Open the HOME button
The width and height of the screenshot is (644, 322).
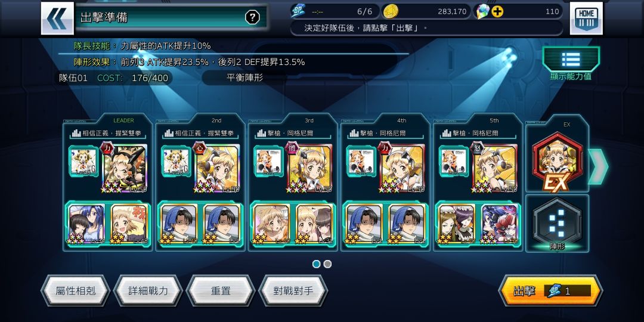[x=586, y=18]
